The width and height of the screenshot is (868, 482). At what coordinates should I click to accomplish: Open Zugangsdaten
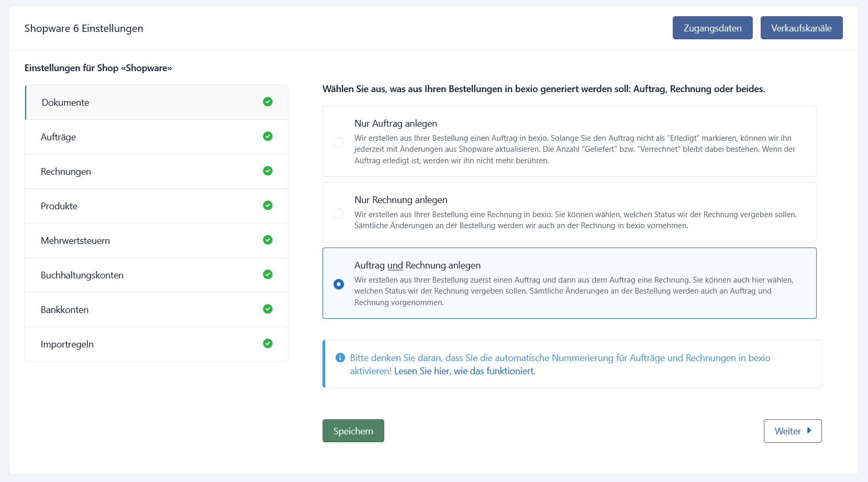tap(712, 28)
